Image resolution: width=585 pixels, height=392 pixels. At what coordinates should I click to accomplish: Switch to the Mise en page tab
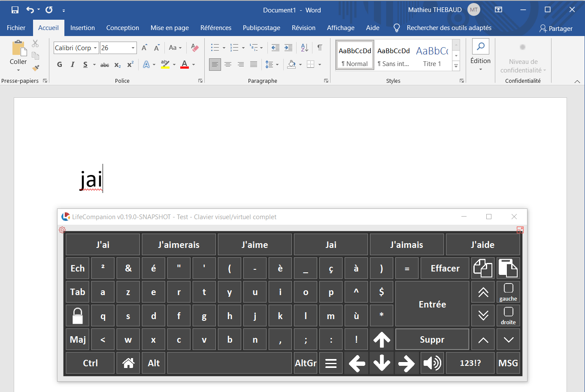click(170, 28)
